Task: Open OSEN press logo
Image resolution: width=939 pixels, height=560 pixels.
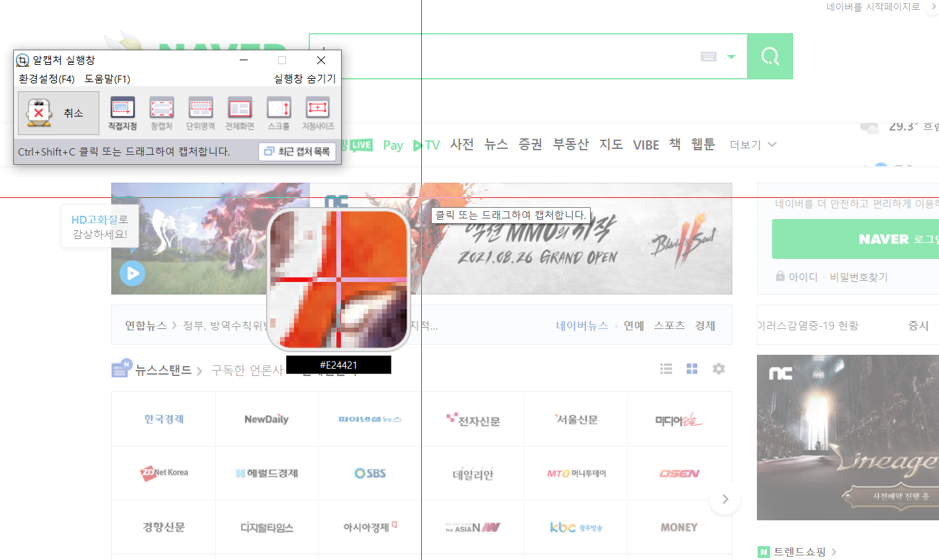Action: coord(679,473)
